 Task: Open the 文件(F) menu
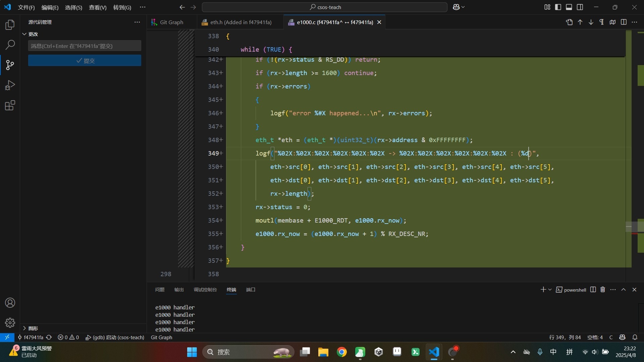(26, 7)
